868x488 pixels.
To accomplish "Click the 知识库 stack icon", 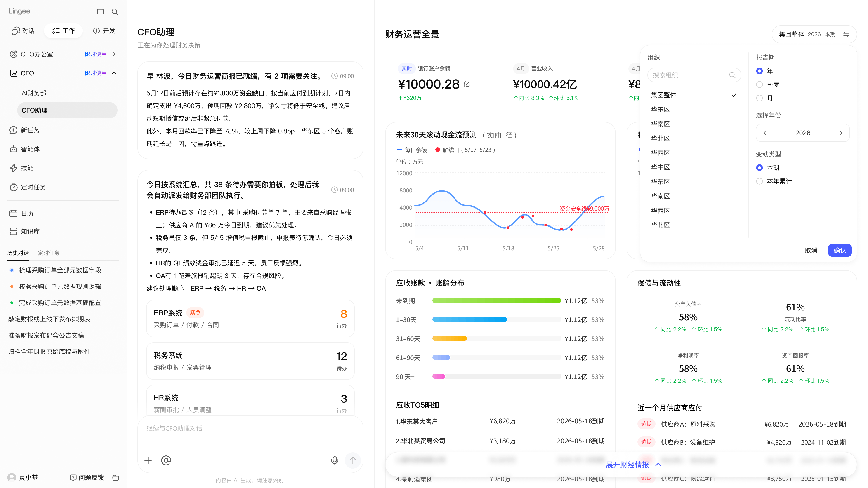I will pyautogui.click(x=13, y=231).
